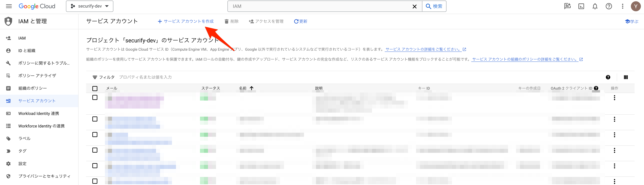The height and width of the screenshot is (185, 644).
Task: Click アクセスを管理 button
Action: (266, 21)
